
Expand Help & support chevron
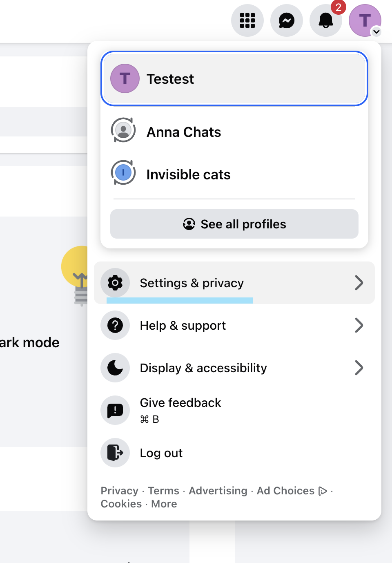pos(359,326)
